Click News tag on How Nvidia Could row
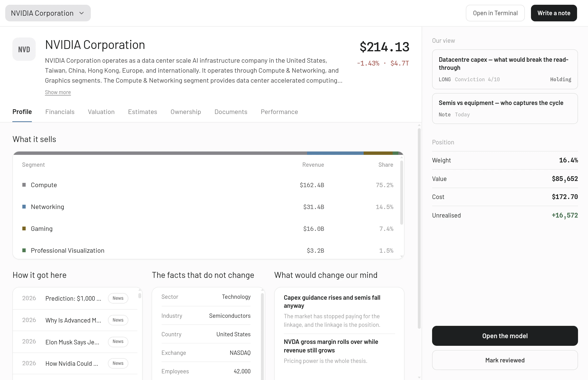 118,363
